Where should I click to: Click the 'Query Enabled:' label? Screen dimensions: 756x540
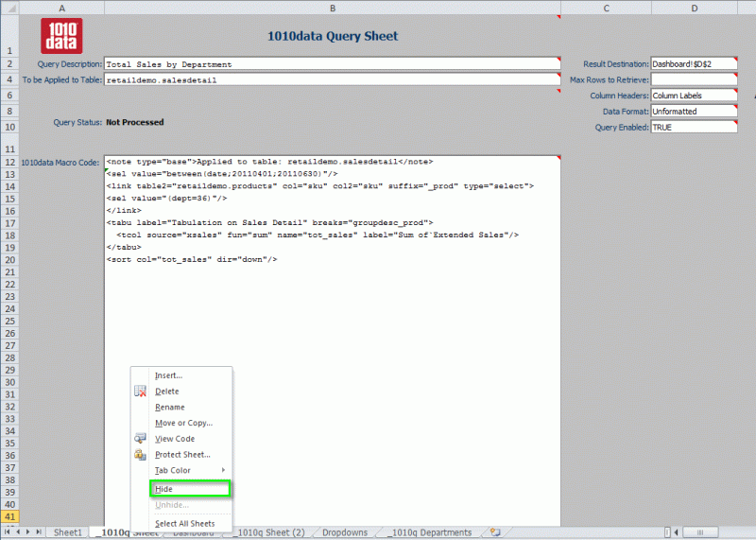[x=622, y=128]
